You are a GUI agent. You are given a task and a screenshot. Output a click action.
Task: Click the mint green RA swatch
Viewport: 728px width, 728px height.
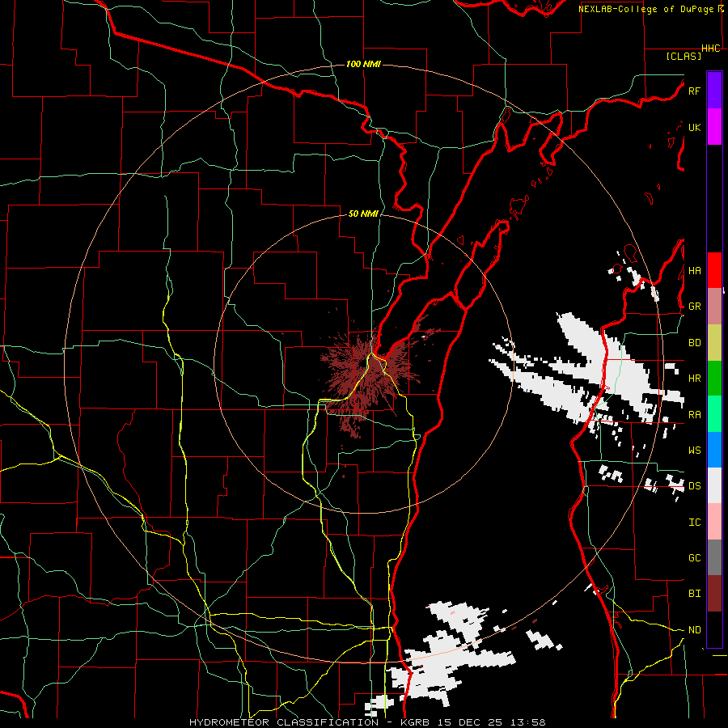point(714,414)
